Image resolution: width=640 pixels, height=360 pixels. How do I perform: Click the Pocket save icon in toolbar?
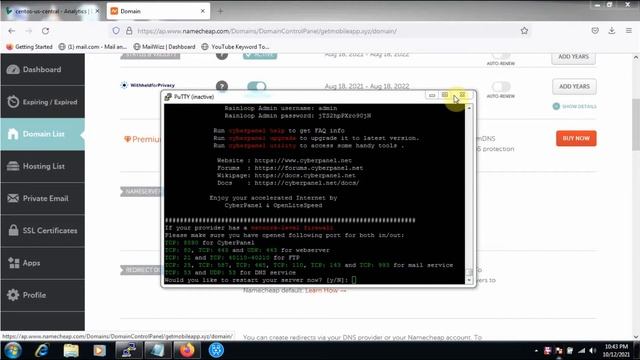point(595,31)
